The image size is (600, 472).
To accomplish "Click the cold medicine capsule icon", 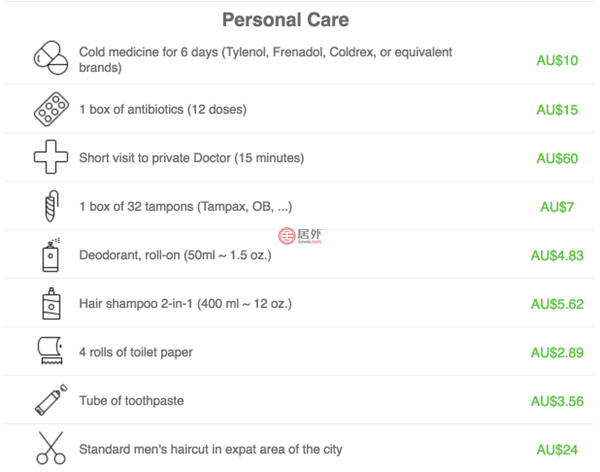I will tap(50, 59).
